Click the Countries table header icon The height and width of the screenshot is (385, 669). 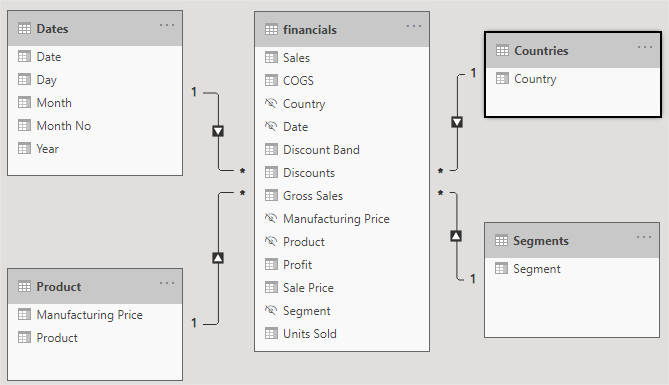click(x=502, y=50)
